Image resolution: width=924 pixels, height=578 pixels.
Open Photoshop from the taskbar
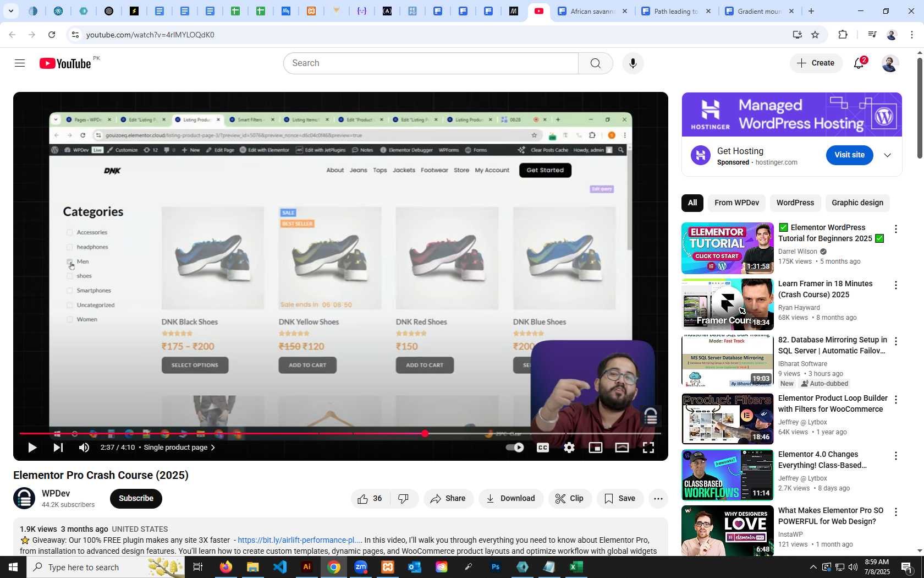pos(496,567)
